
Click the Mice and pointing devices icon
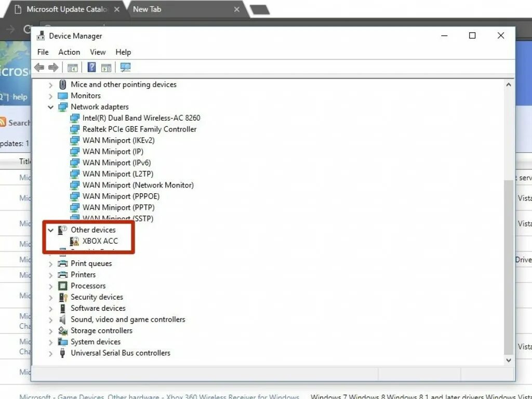(x=63, y=85)
